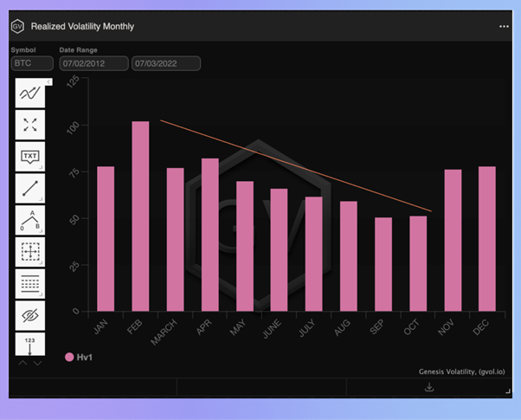521x420 pixels.
Task: Toggle the hide drawings eye icon
Action: coord(30,315)
